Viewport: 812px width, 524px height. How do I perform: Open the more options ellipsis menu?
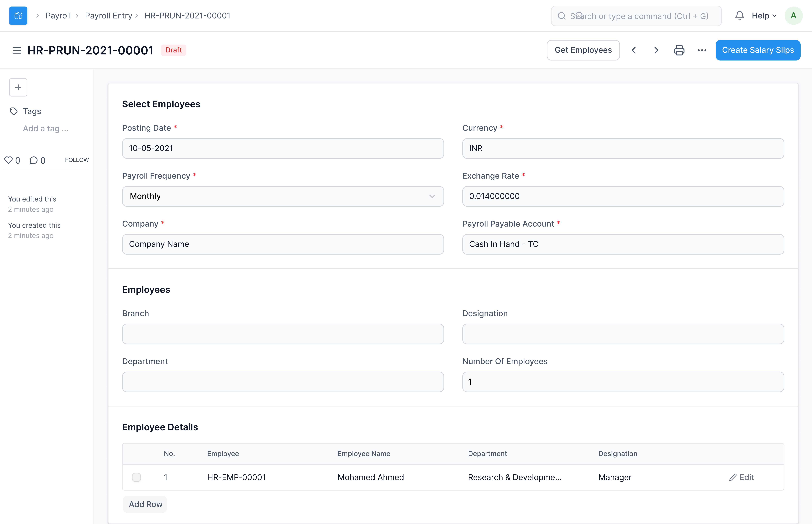pos(702,50)
